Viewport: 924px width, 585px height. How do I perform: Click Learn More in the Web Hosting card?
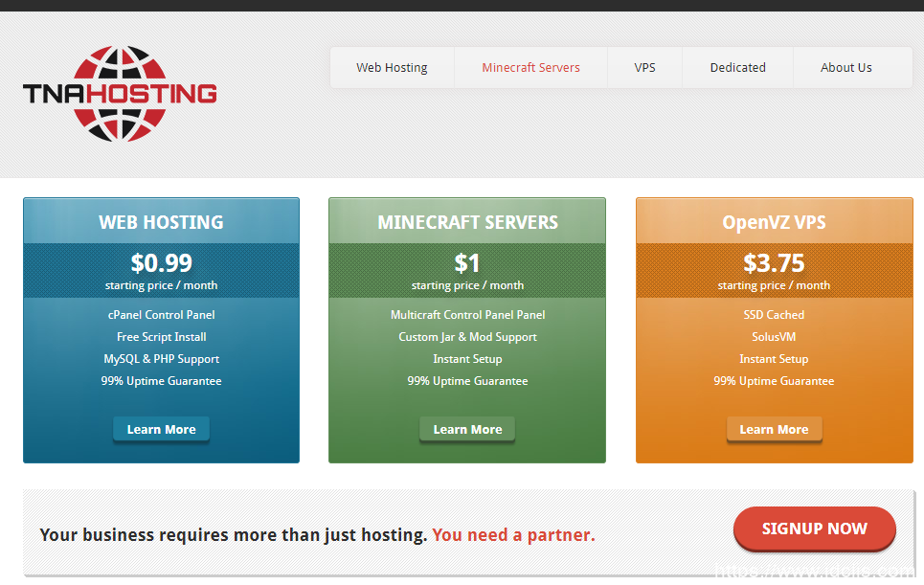point(161,430)
